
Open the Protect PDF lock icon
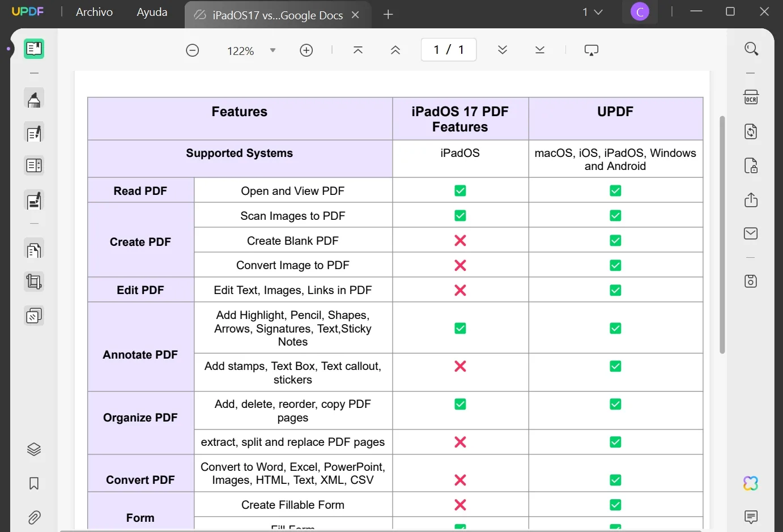pos(751,165)
